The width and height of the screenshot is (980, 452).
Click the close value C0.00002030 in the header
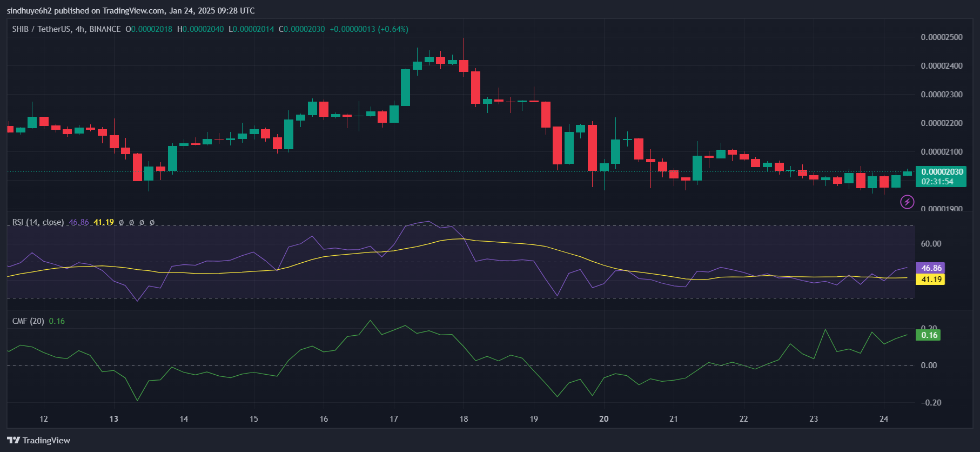coord(302,29)
